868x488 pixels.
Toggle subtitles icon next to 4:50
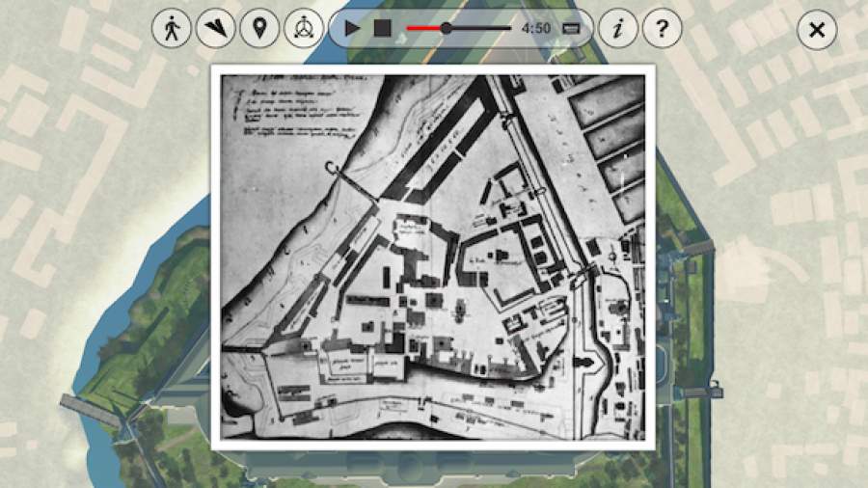tap(571, 29)
